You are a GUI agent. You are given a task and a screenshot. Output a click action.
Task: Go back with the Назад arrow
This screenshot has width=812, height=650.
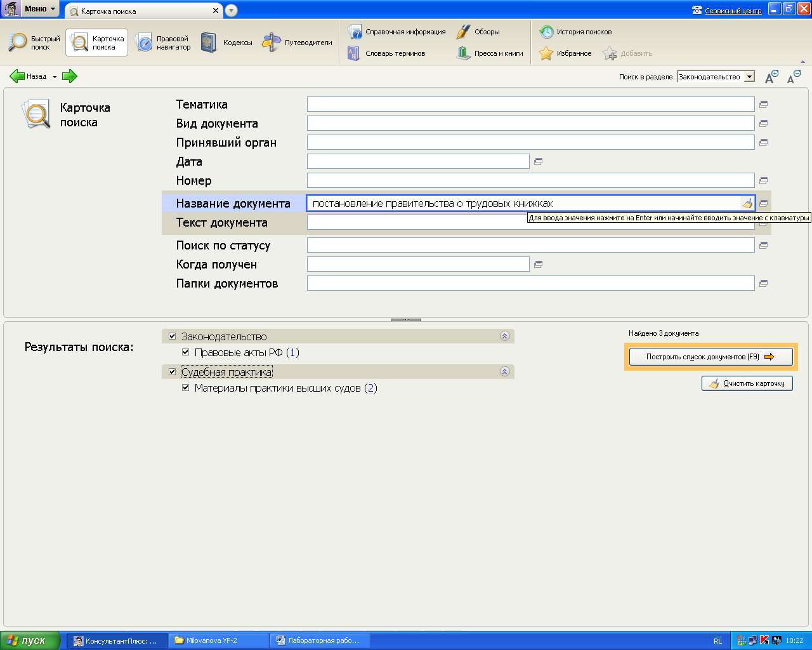[x=28, y=76]
